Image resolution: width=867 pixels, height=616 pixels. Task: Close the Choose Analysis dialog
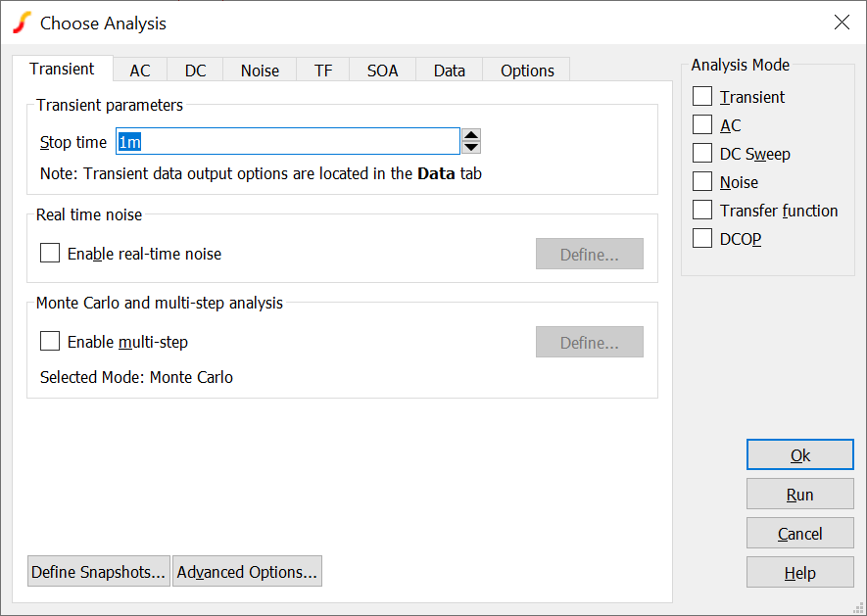pos(841,23)
